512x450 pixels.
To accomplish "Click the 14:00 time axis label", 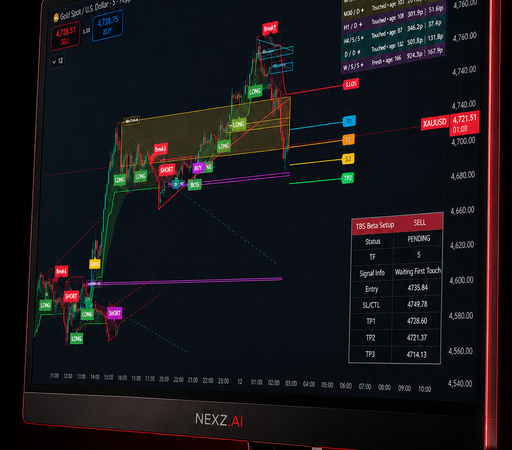I will tap(95, 377).
